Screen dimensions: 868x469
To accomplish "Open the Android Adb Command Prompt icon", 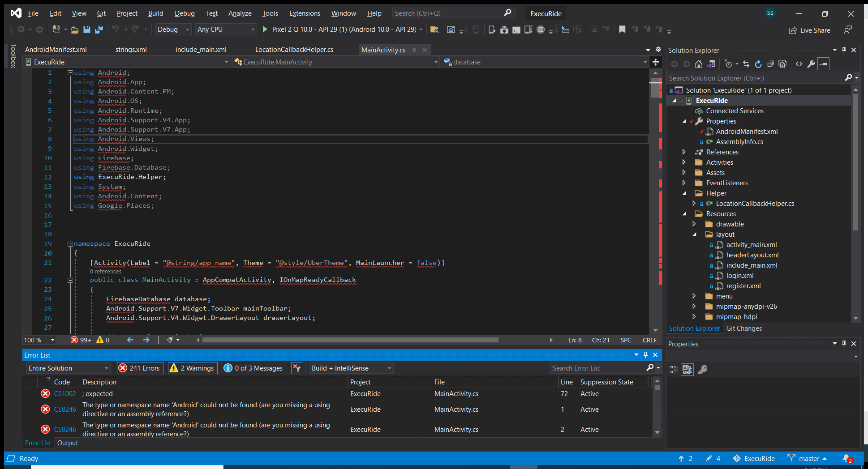I will tap(516, 30).
